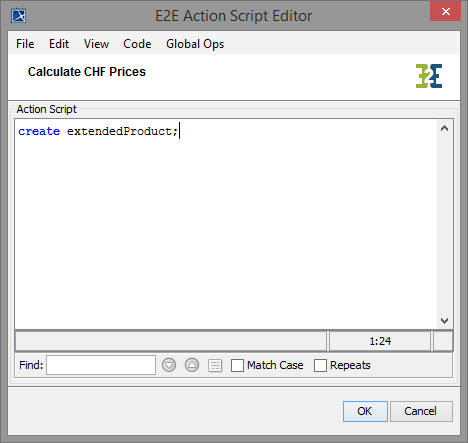The image size is (468, 443).
Task: Click the scrollbar up arrow
Action: [x=444, y=129]
